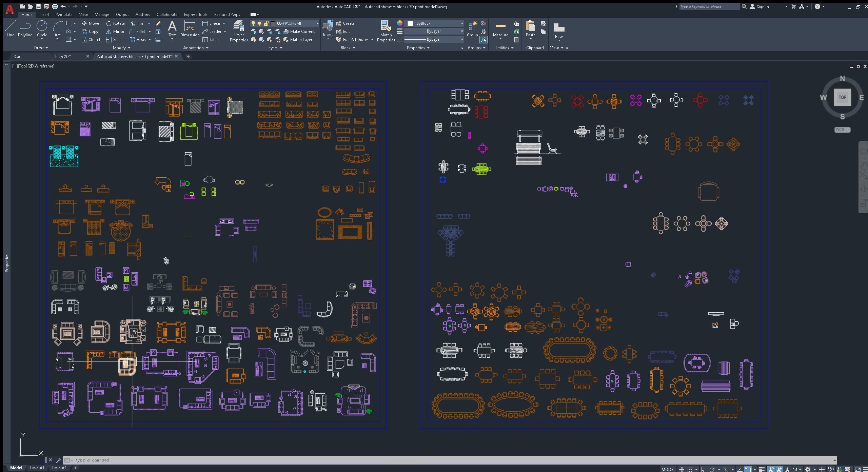
Task: Switch to the Annotate ribbon tab
Action: point(64,15)
